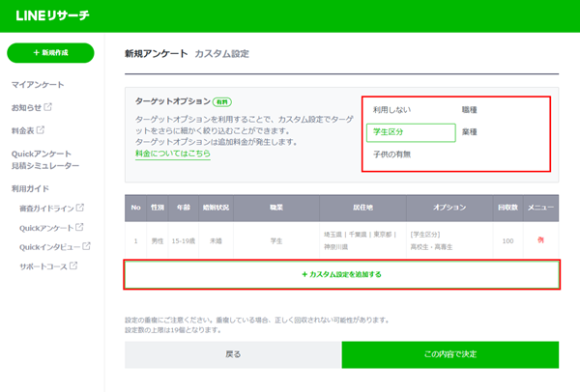
Task: Open Quickアンケート見積シミュレーター in sidebar
Action: coord(44,160)
